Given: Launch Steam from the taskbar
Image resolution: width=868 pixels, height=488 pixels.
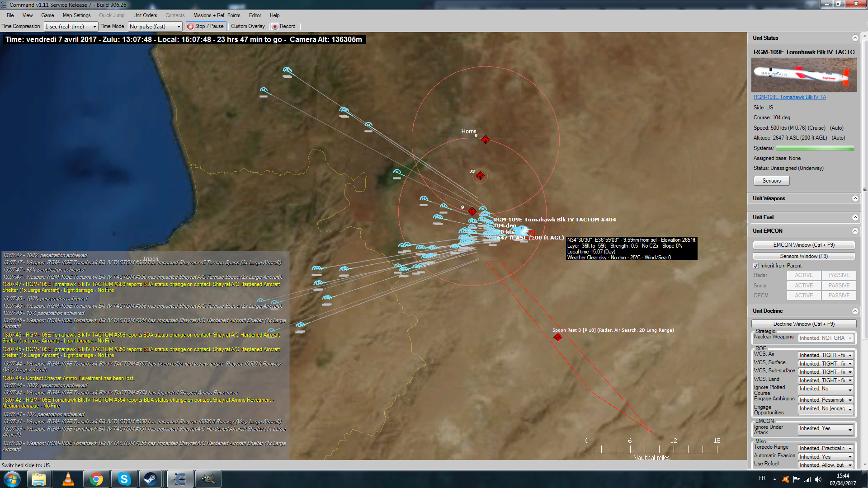Looking at the screenshot, I should point(150,479).
